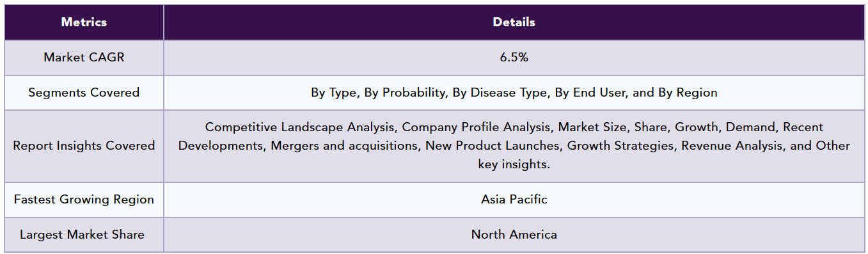Select the Largest Market Share label

coord(82,235)
